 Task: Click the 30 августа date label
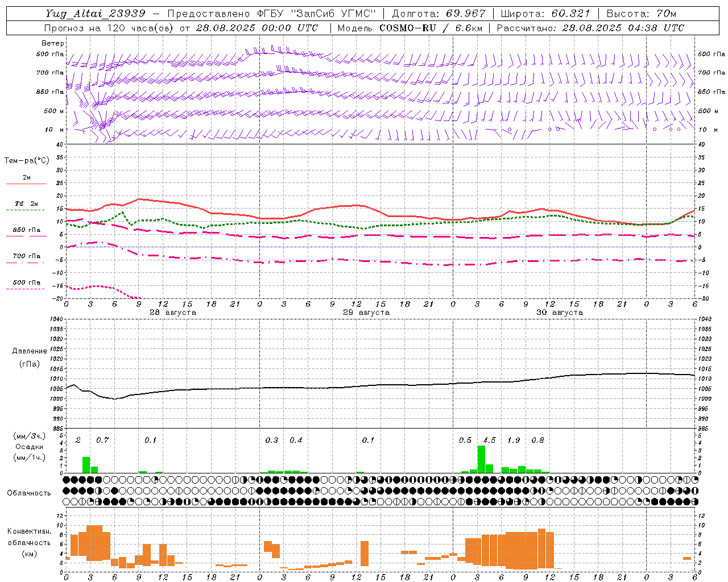[x=560, y=313]
